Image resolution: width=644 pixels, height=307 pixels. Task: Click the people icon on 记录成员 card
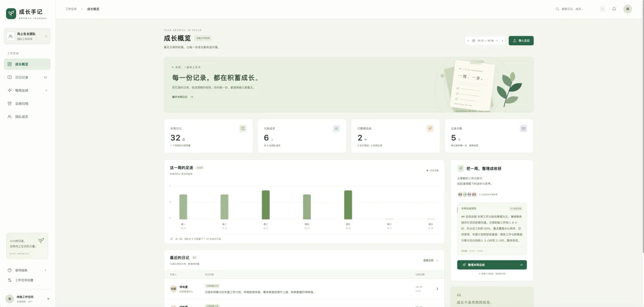337,129
